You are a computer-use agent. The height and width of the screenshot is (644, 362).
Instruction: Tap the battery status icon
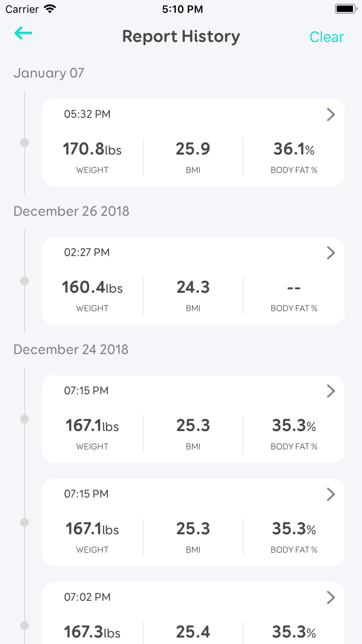(x=346, y=9)
